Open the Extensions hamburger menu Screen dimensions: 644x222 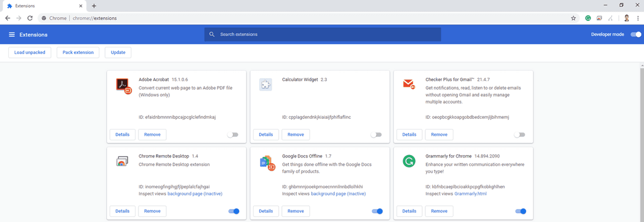12,35
